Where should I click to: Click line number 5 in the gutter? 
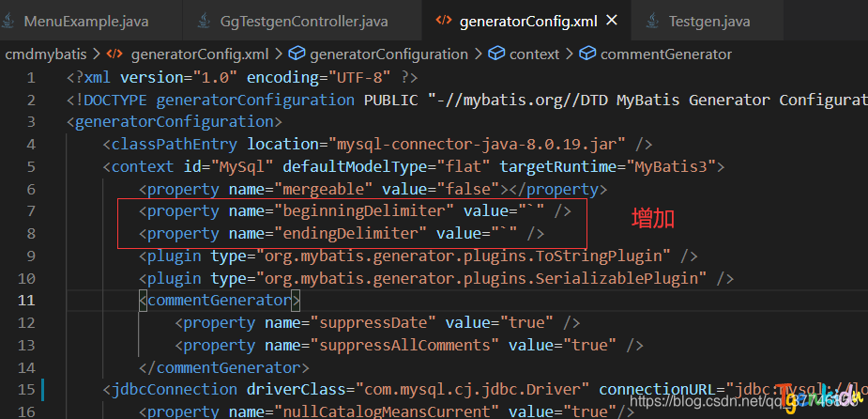[31, 167]
